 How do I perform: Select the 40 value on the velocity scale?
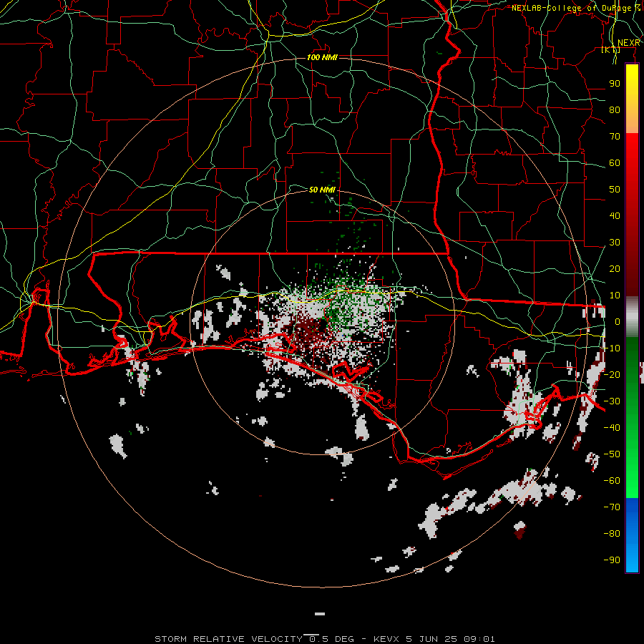(615, 216)
